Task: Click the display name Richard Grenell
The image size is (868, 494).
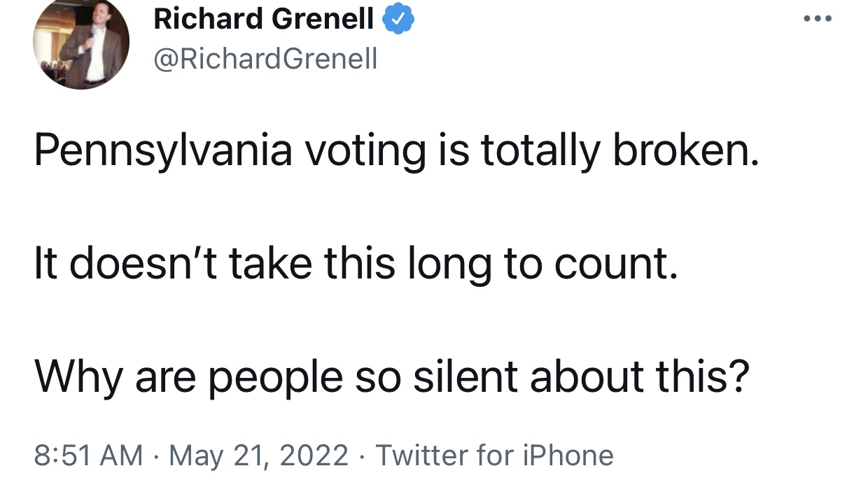Action: tap(263, 20)
